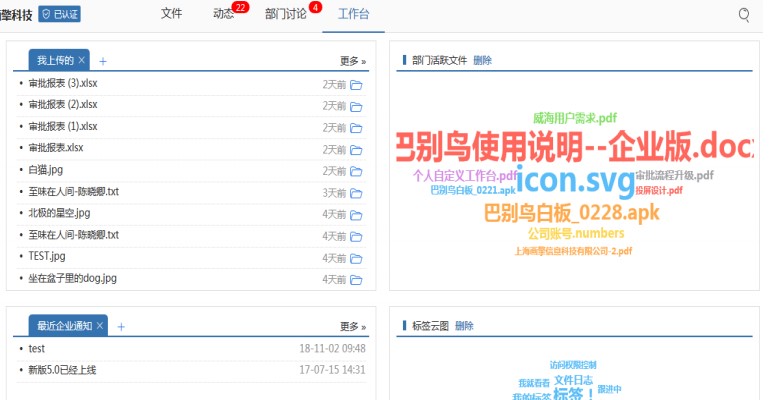Open folder icon for 审批报表 (2).xlsx

pyautogui.click(x=356, y=107)
